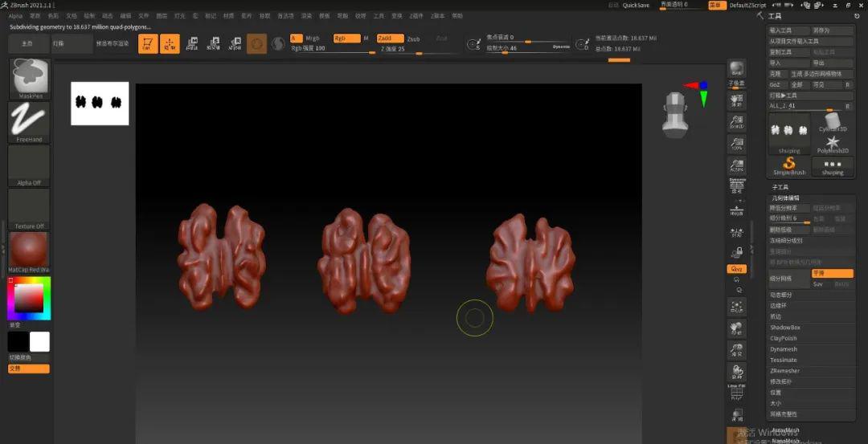
Task: Click the Zoom2D magnifier icon
Action: click(737, 122)
